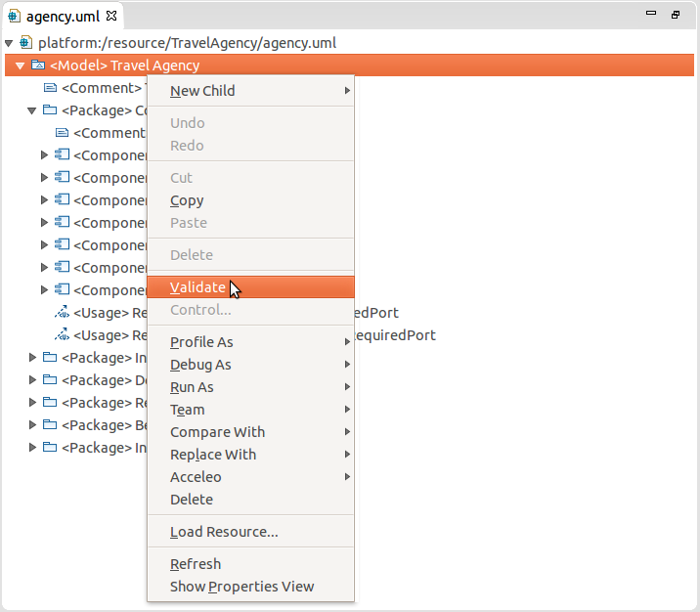Click the agency.uml file icon in the tab
700x612 pixels.
coord(14,17)
